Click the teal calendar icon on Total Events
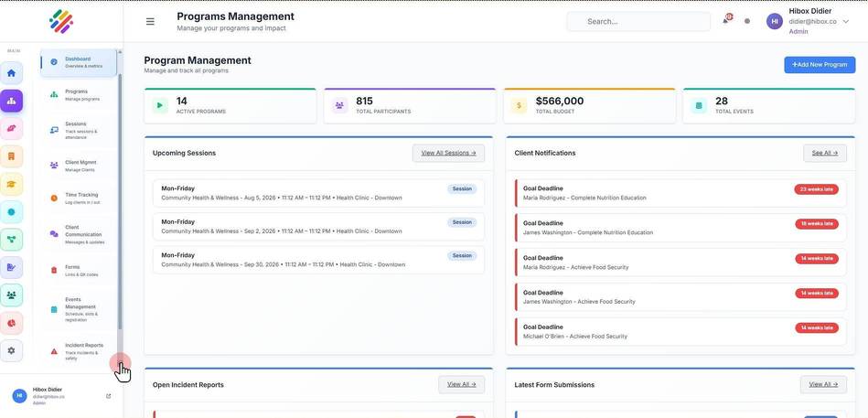 point(699,105)
